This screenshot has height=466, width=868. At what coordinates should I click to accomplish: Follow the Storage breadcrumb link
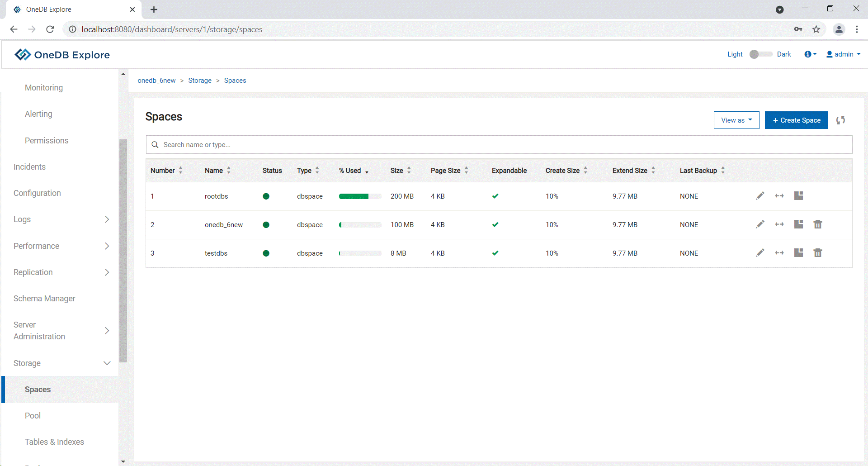click(x=200, y=81)
